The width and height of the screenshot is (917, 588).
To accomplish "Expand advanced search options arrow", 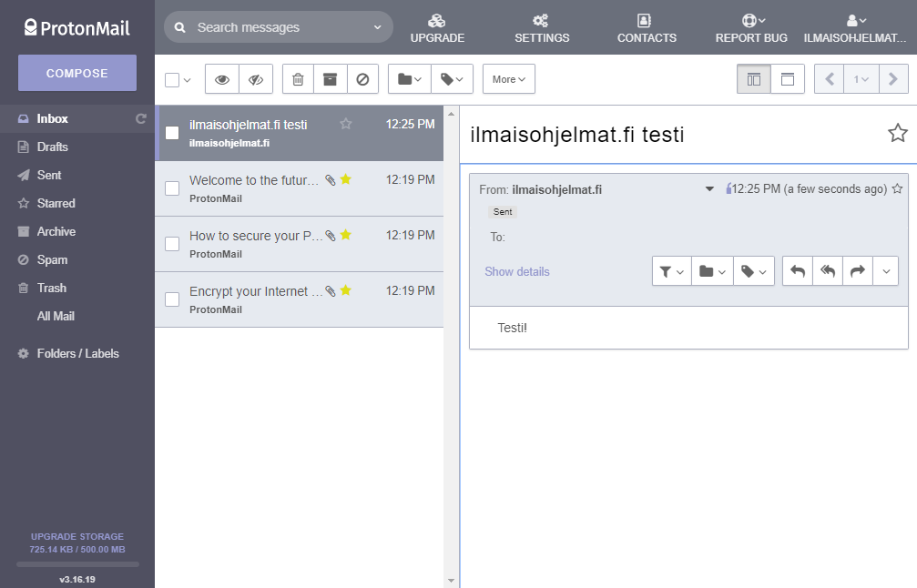I will [377, 27].
